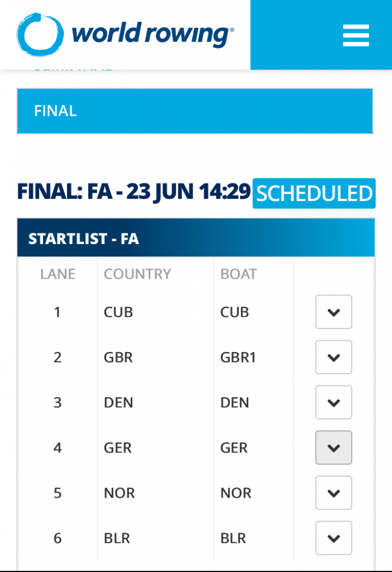Click the COUNTRY column header
The image size is (392, 572).
click(x=137, y=274)
